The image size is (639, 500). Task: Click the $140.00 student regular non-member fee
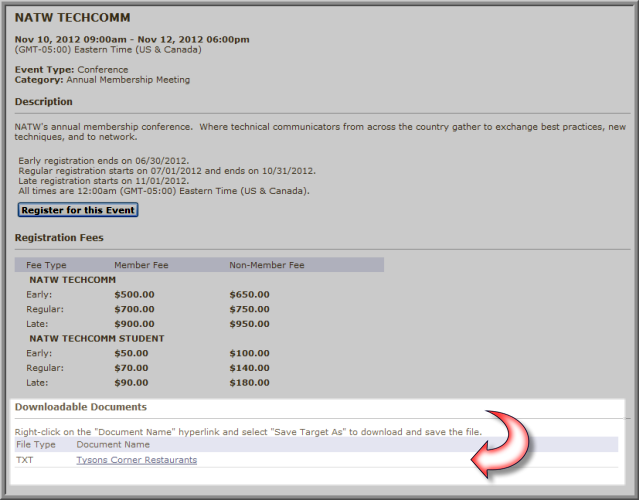click(x=249, y=368)
